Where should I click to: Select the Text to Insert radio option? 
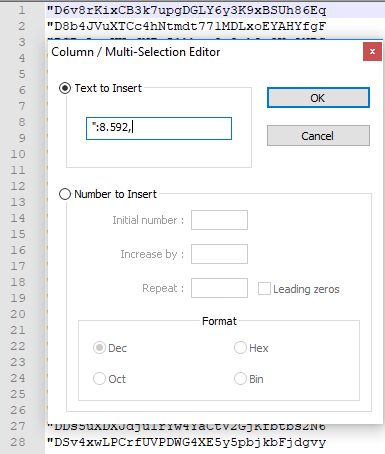[65, 88]
